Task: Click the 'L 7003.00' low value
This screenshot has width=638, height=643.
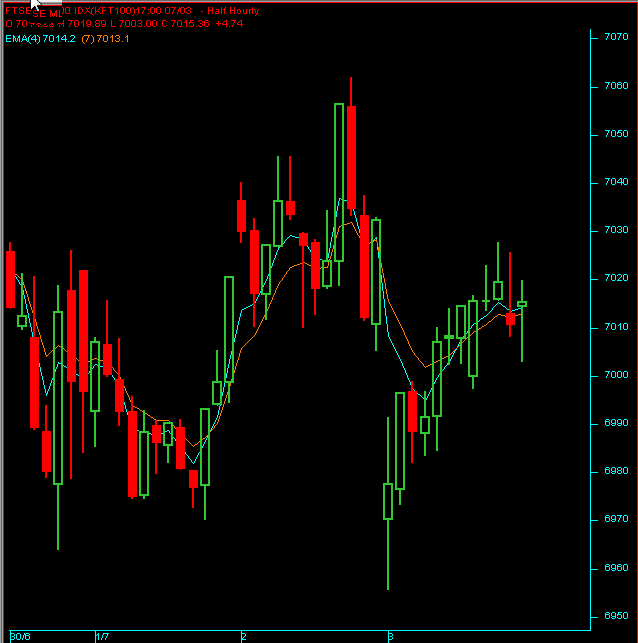Action: [x=133, y=23]
